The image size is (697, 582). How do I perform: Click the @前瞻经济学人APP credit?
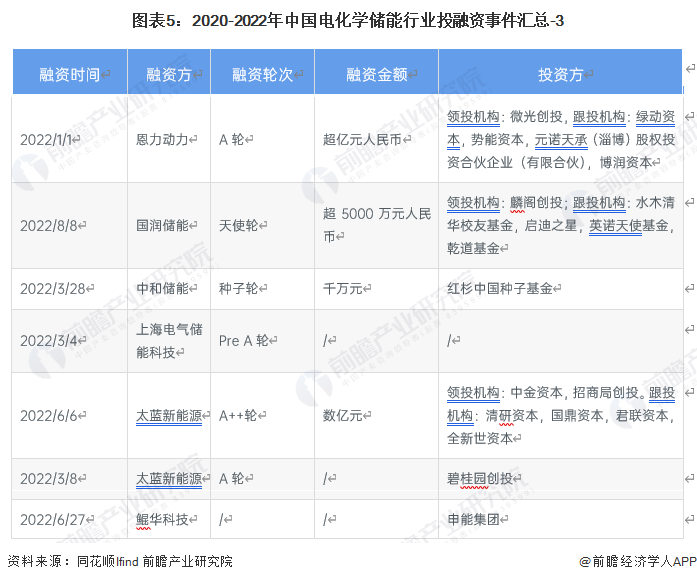(x=638, y=561)
